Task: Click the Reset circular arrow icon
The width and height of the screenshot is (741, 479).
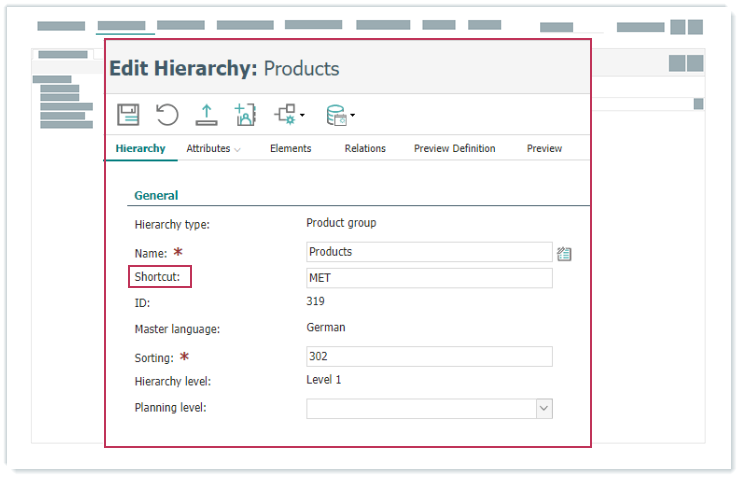Action: pos(167,114)
